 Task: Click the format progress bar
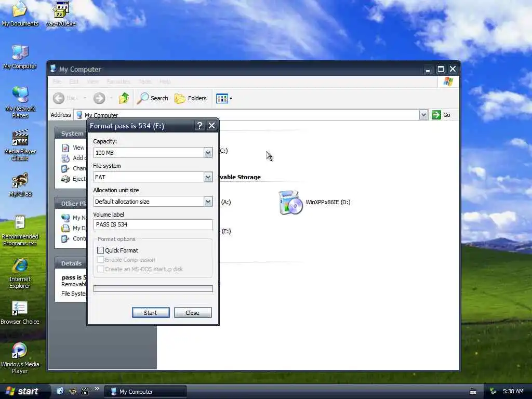point(153,289)
